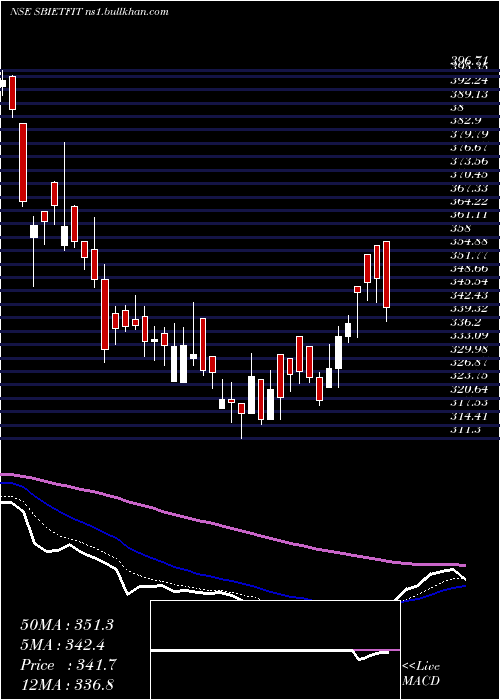Select the 323.75 price level label
Image resolution: width=500 pixels, height=700 pixels.
click(468, 375)
